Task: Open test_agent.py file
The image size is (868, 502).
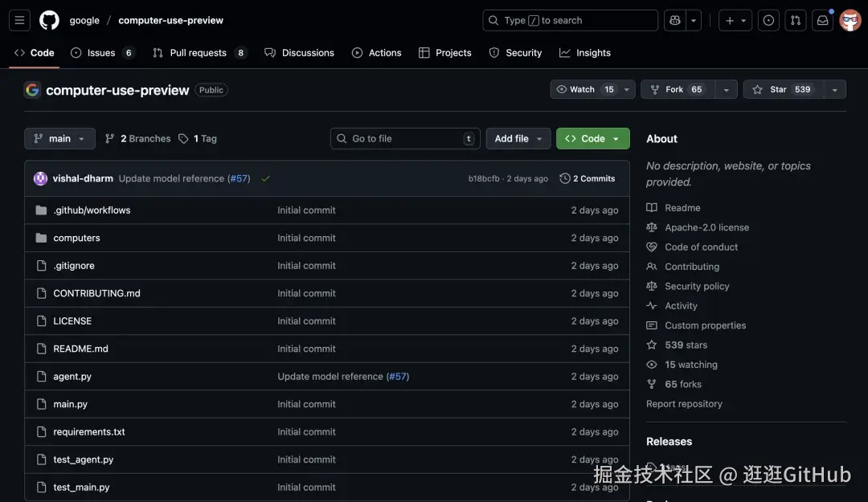Action: (83, 459)
